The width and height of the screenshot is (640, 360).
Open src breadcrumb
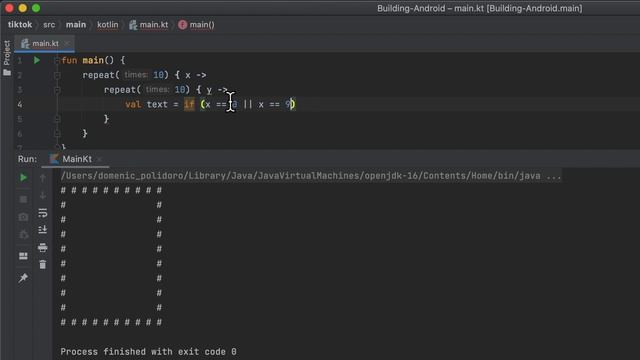[x=49, y=25]
